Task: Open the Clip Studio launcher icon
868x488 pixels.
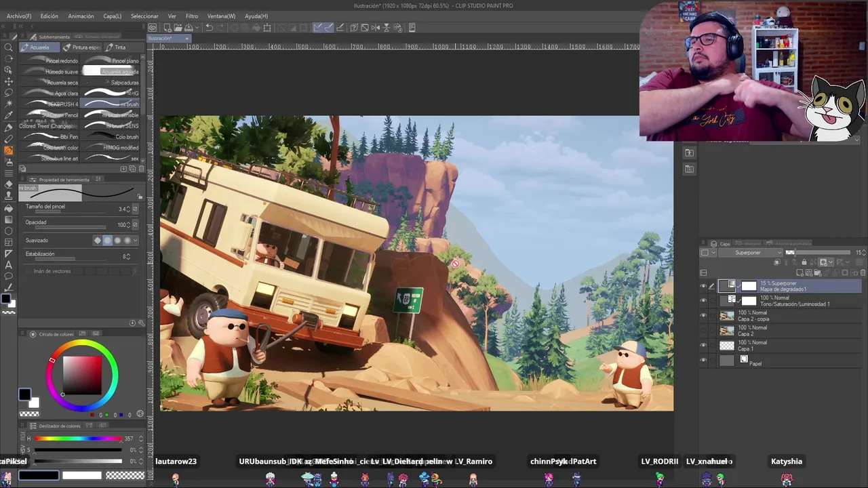Action: click(x=153, y=28)
